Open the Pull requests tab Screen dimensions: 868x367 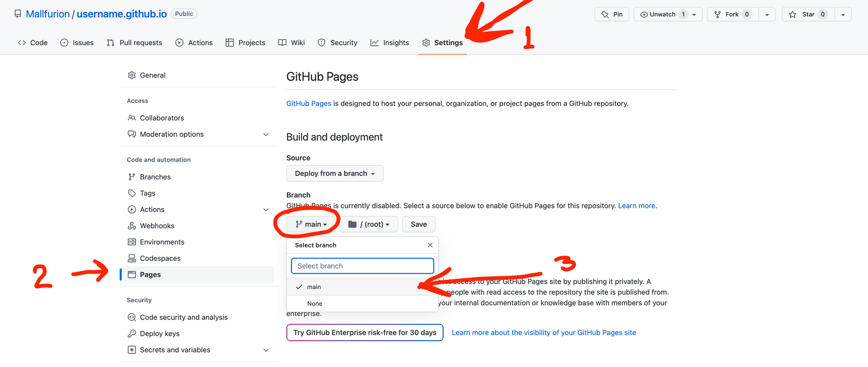coord(135,43)
